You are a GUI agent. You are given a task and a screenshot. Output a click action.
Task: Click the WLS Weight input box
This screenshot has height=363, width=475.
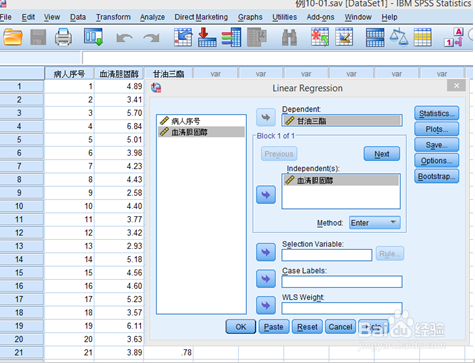point(342,308)
